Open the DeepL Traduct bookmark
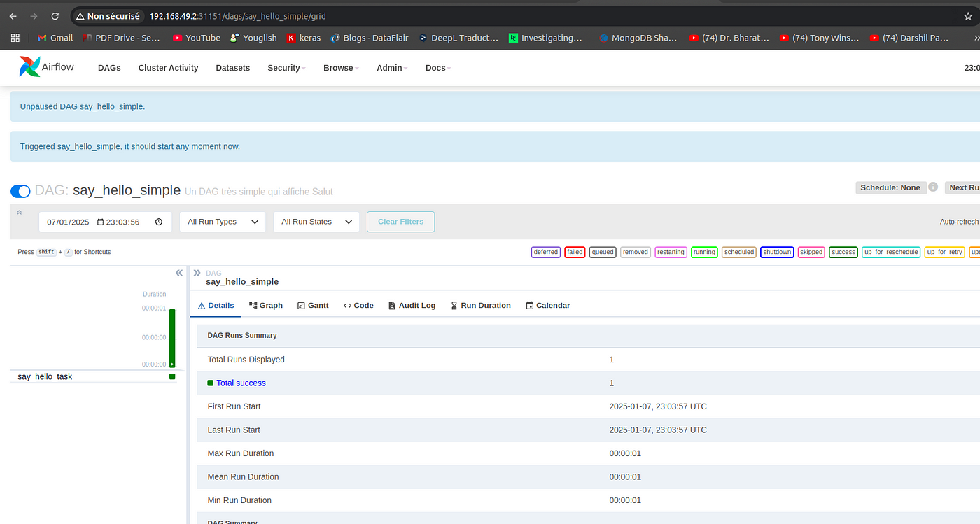This screenshot has height=524, width=980. click(x=458, y=38)
